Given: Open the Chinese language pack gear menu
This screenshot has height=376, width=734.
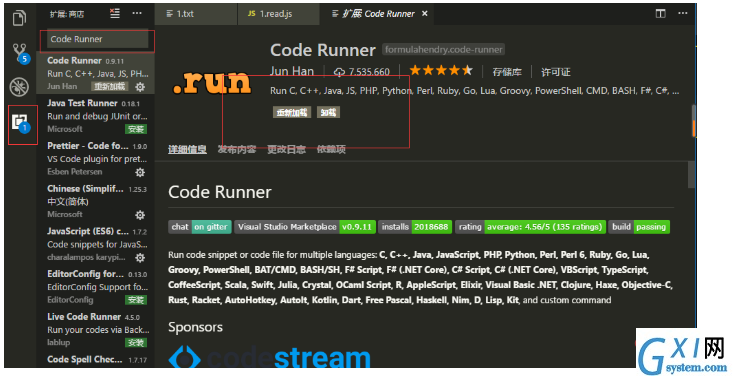Looking at the screenshot, I should point(140,215).
